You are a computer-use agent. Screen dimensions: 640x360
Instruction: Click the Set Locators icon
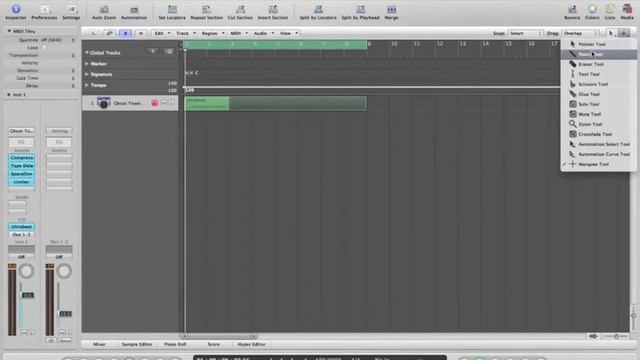click(x=172, y=12)
